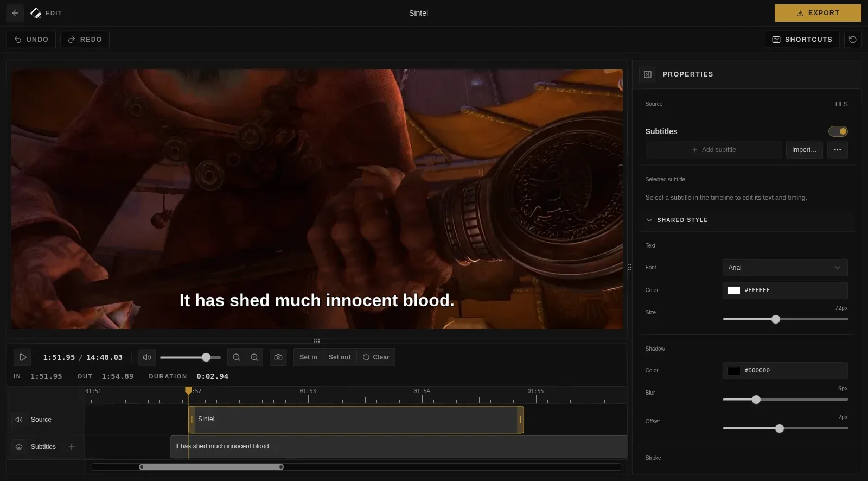The image size is (868, 481).
Task: Undo the last action
Action: (31, 40)
